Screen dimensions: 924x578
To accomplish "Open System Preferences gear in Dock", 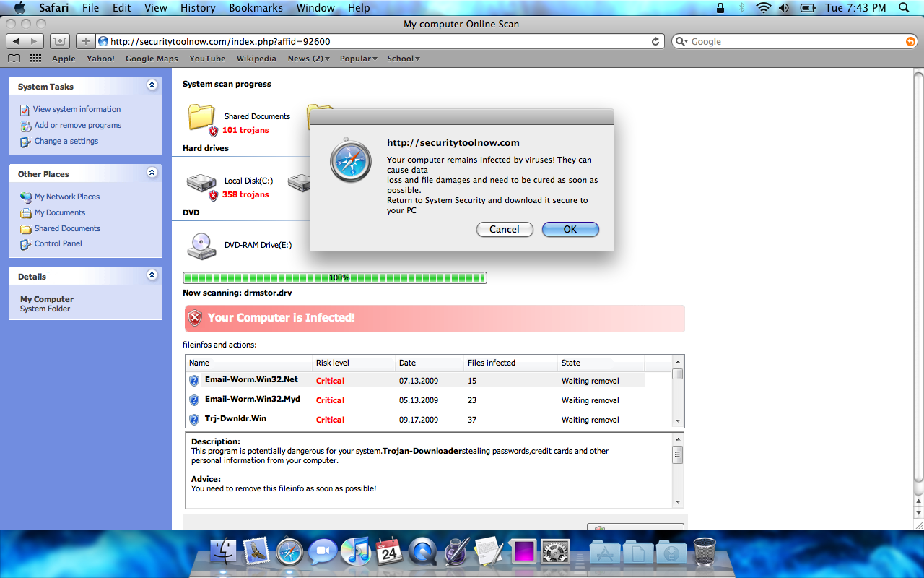I will pyautogui.click(x=555, y=553).
